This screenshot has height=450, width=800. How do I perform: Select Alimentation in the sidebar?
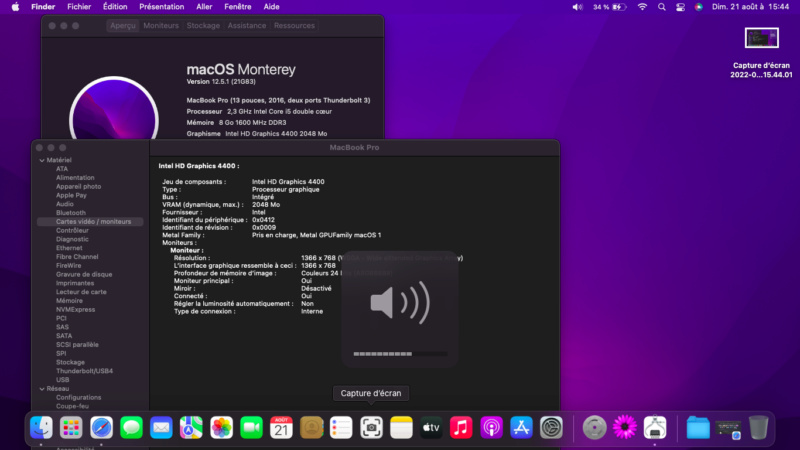[75, 178]
